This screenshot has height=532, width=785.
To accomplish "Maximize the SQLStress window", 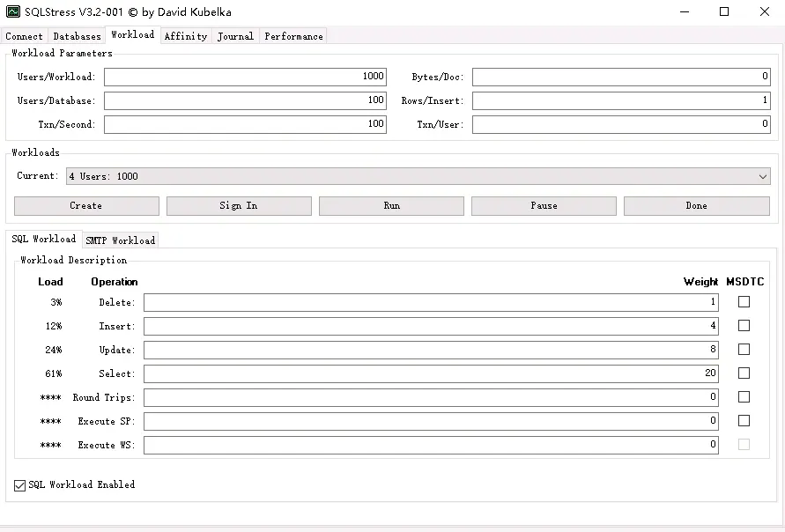I will [724, 11].
